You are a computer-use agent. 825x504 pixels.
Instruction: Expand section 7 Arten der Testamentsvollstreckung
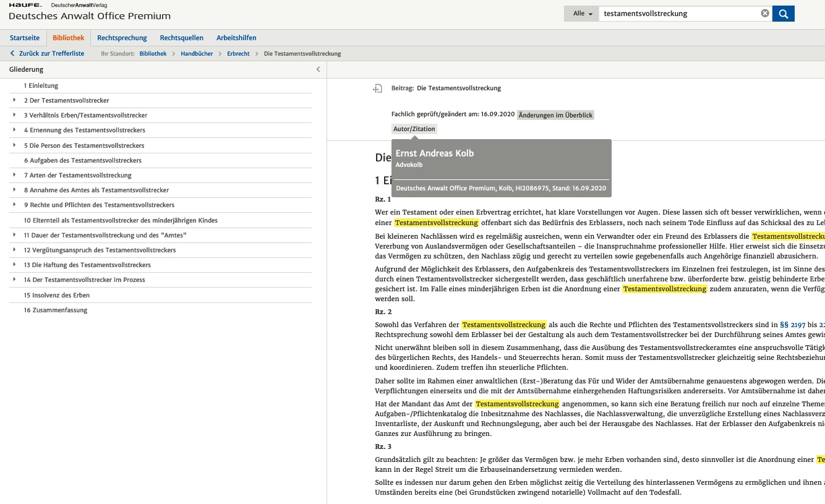14,175
